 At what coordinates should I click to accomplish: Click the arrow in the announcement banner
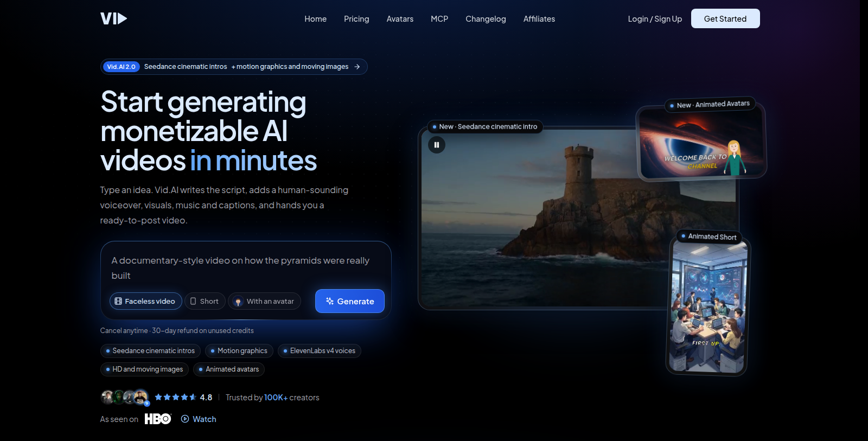click(357, 67)
